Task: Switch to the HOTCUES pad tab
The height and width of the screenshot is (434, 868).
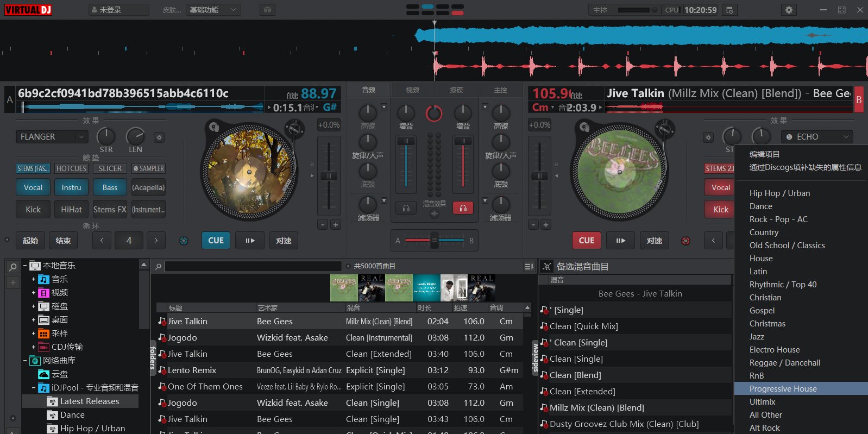Action: click(x=71, y=168)
